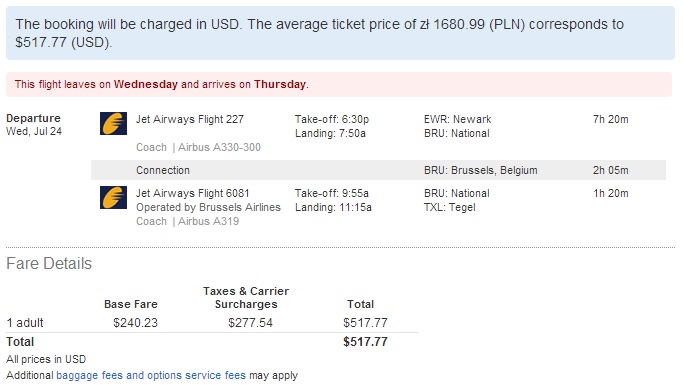Image resolution: width=683 pixels, height=386 pixels.
Task: Click the $277.54 taxes amount
Action: point(250,323)
